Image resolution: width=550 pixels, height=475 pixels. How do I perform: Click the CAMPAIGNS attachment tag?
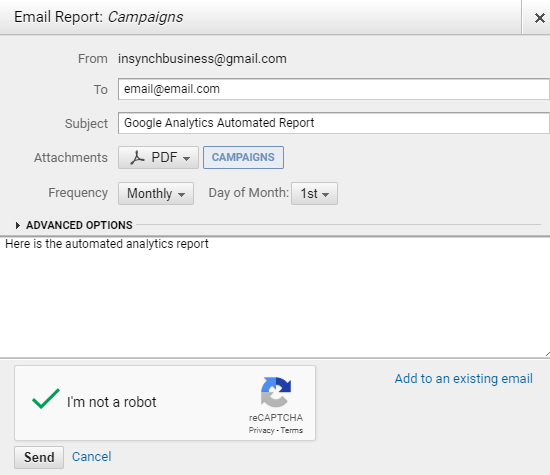[x=243, y=158]
